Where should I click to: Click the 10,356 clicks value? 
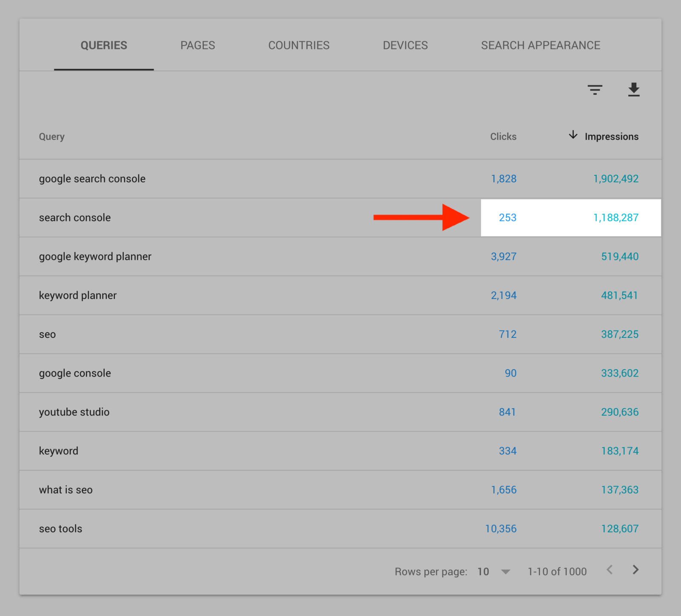coord(501,529)
